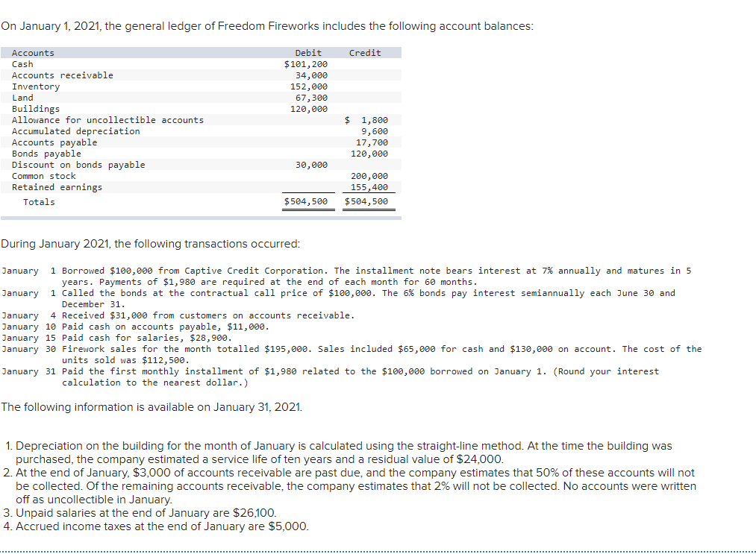Click the 'Accounts' column header
This screenshot has width=756, height=554.
tap(33, 53)
